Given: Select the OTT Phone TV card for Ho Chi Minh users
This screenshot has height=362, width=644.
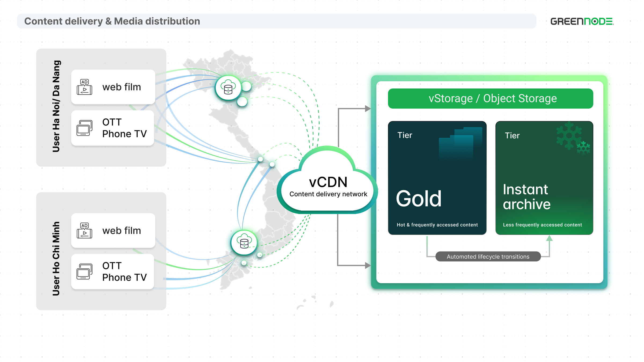Looking at the screenshot, I should tap(113, 271).
